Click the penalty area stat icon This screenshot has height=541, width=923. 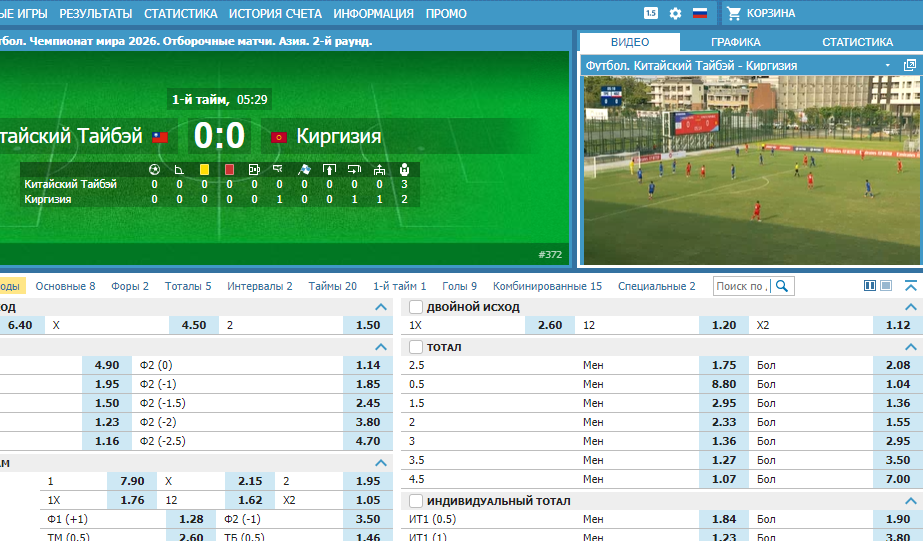(254, 170)
